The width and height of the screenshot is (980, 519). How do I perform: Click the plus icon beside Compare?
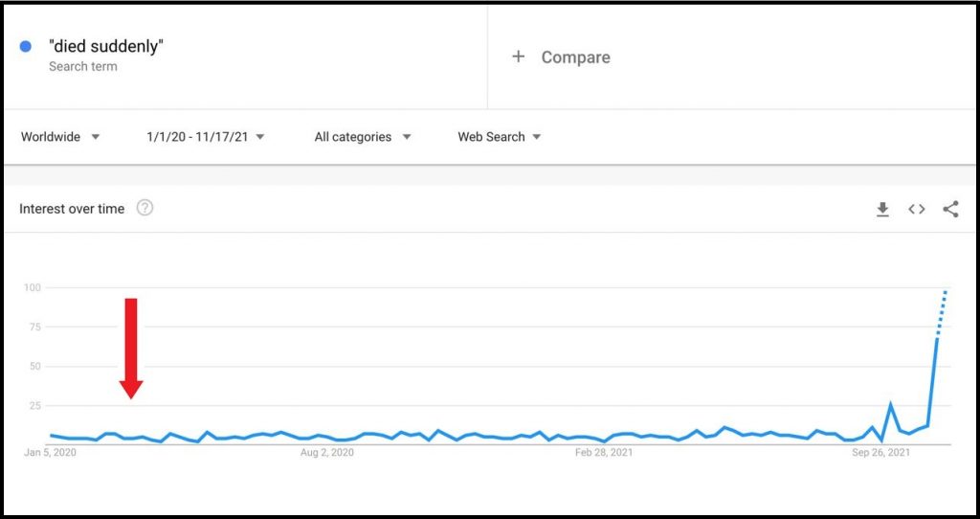(519, 56)
